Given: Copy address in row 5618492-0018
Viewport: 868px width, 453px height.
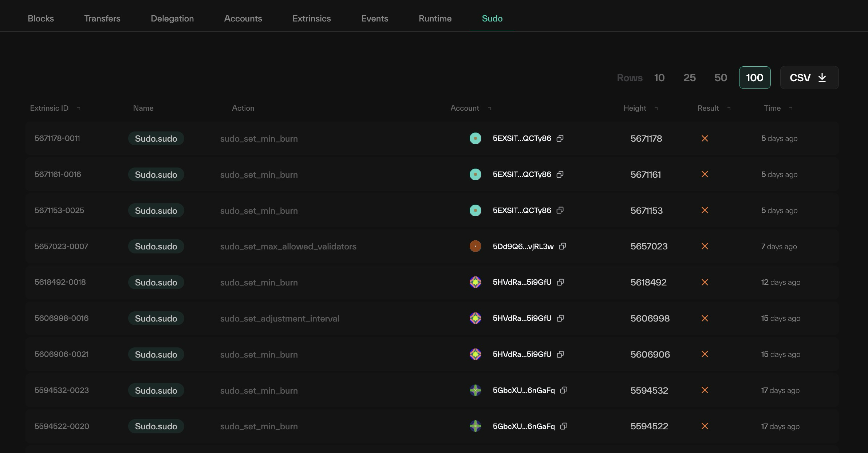Looking at the screenshot, I should click(560, 282).
